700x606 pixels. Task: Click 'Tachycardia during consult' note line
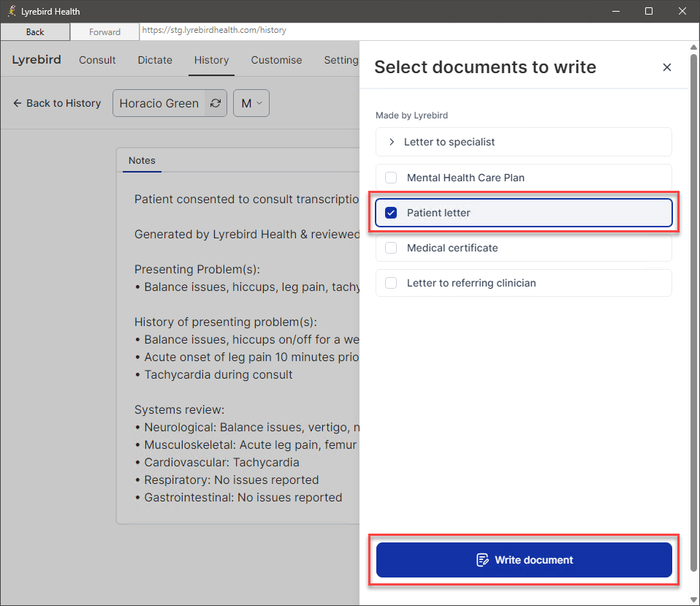point(218,375)
